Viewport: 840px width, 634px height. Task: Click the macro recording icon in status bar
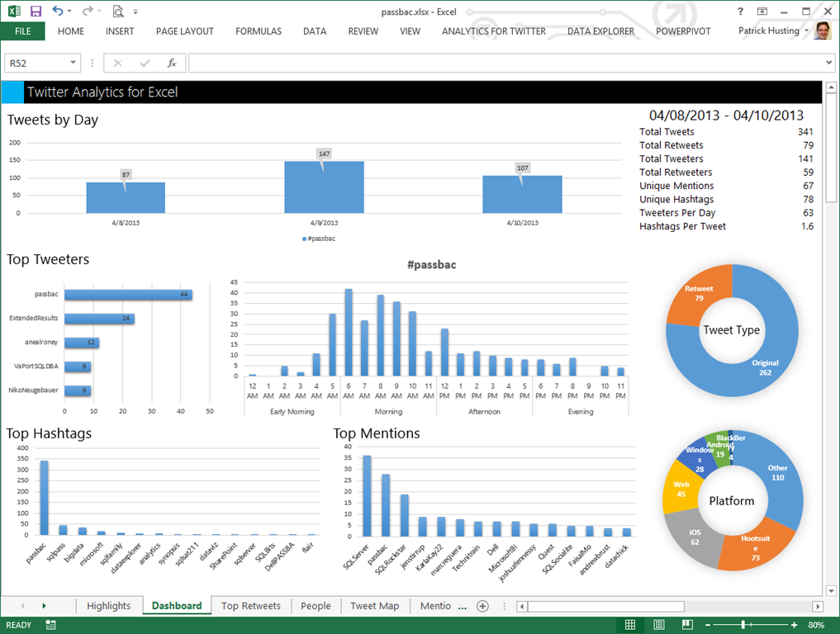(x=51, y=624)
